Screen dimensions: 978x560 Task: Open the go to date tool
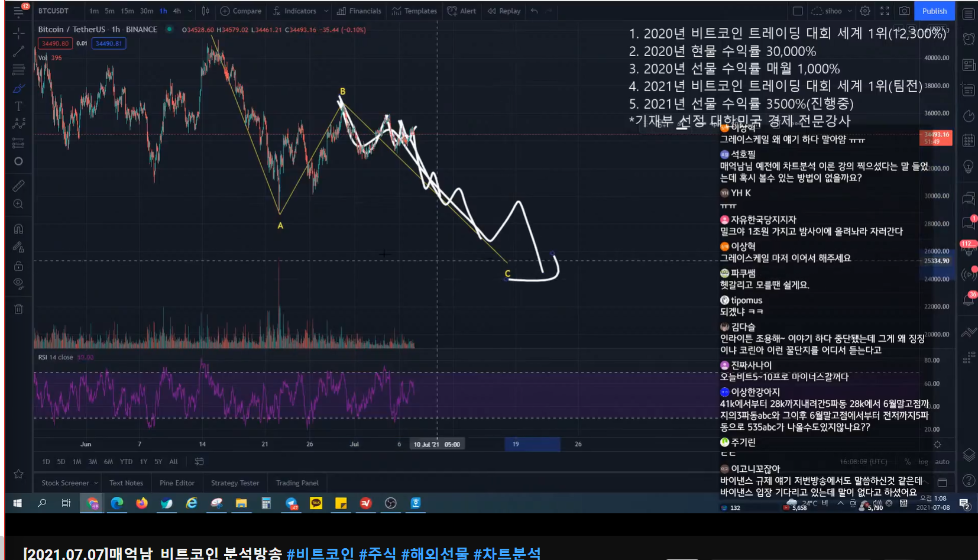(199, 462)
